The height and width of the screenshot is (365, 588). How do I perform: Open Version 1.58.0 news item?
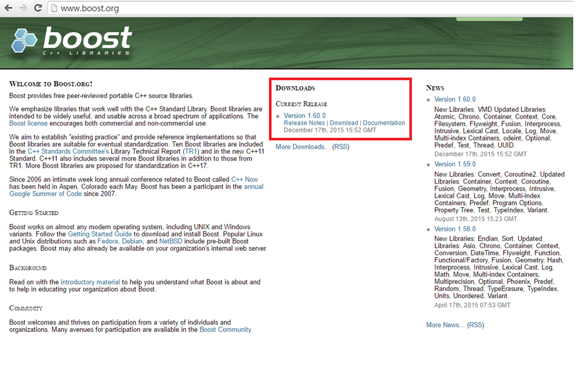(455, 229)
